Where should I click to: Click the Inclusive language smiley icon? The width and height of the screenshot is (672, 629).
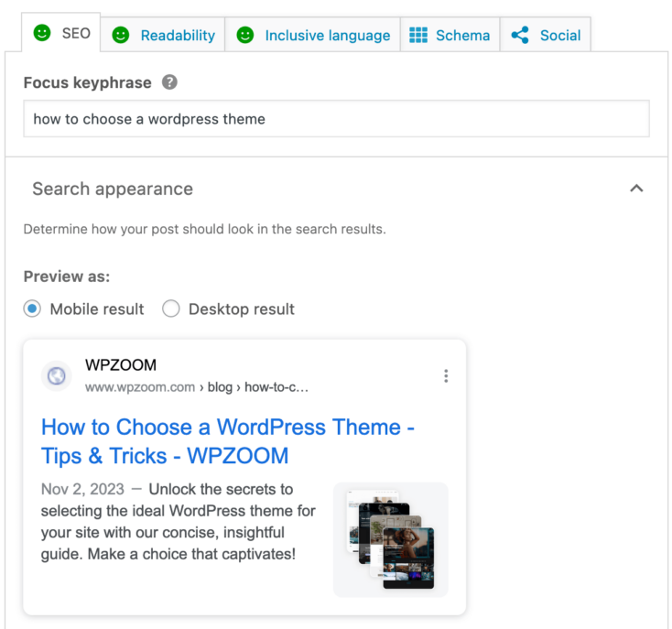245,35
